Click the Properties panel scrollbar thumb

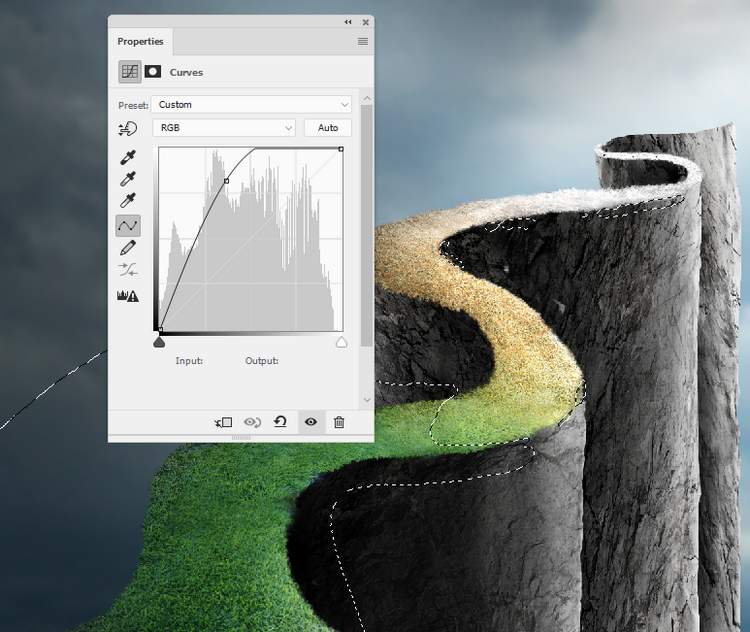(367, 225)
